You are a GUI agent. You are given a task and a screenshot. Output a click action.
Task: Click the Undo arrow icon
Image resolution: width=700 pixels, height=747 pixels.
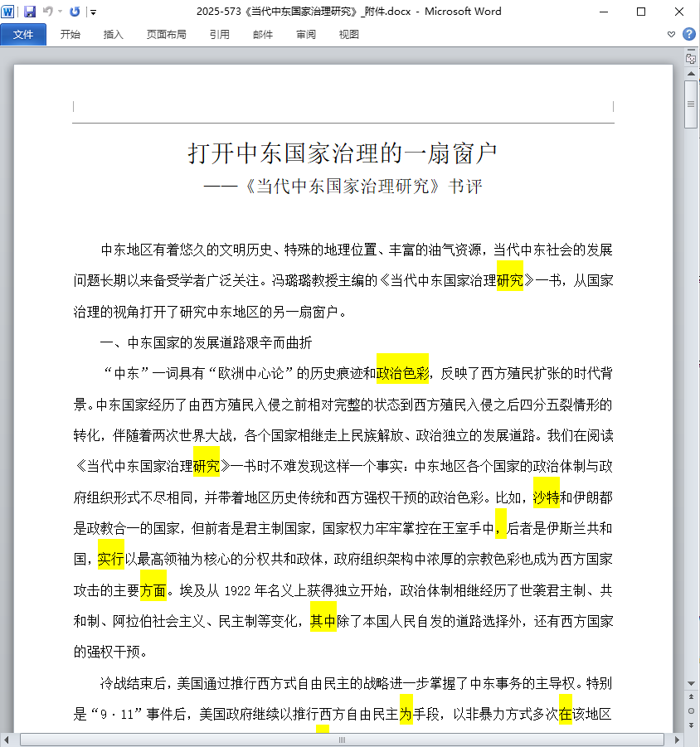(47, 12)
